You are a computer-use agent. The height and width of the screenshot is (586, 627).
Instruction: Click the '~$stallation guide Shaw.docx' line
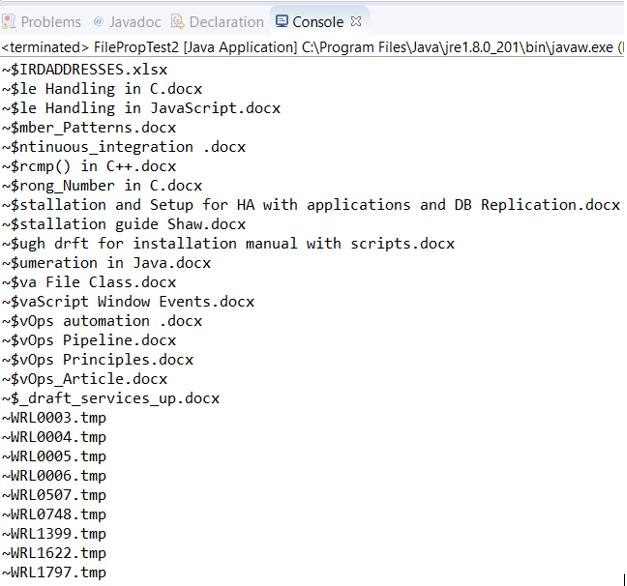(x=123, y=224)
